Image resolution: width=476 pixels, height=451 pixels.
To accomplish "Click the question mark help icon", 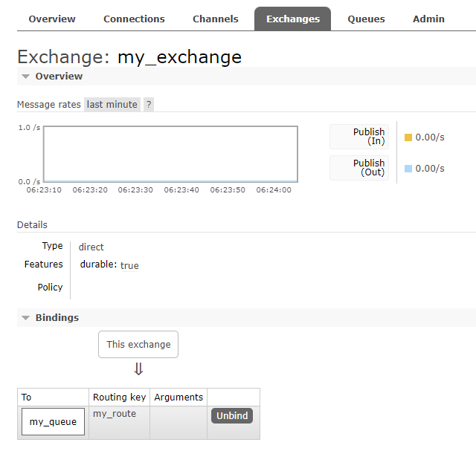I will [x=149, y=105].
